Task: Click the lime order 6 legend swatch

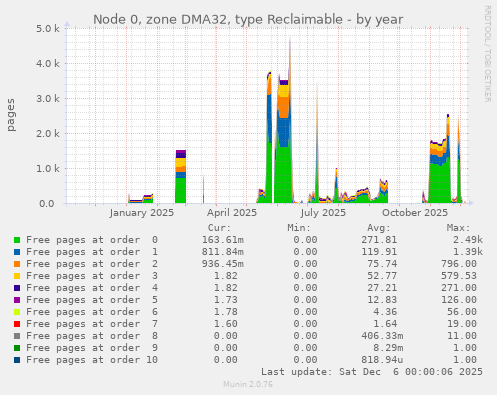Action: 17,312
